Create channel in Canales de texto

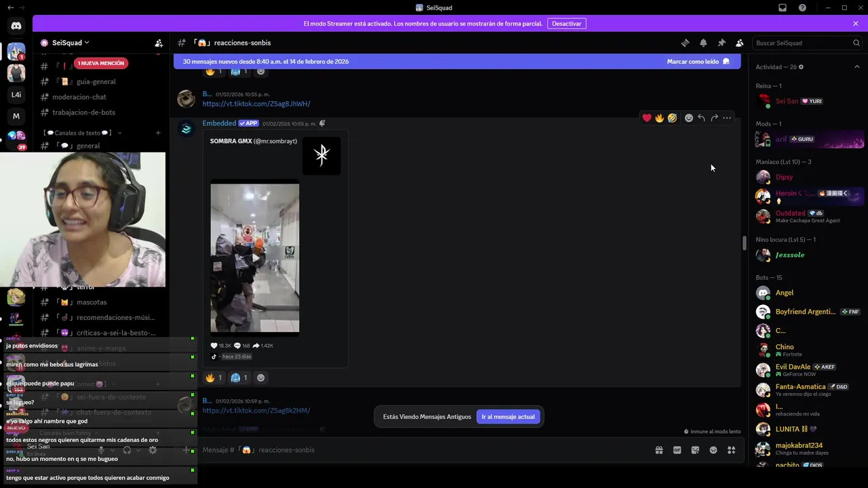tap(158, 133)
